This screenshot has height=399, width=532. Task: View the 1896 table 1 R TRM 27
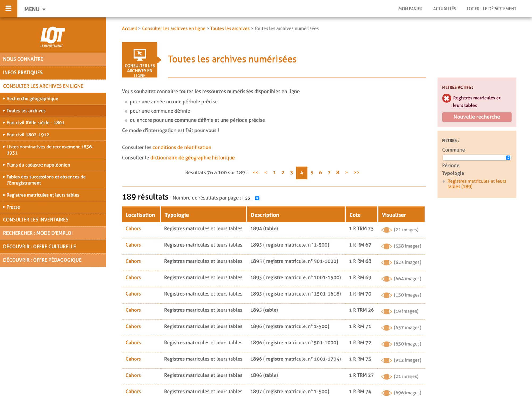(386, 377)
